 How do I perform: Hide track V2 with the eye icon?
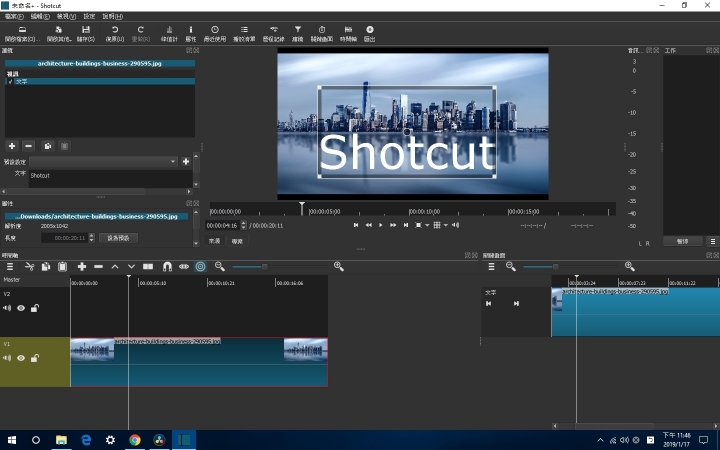(x=21, y=308)
